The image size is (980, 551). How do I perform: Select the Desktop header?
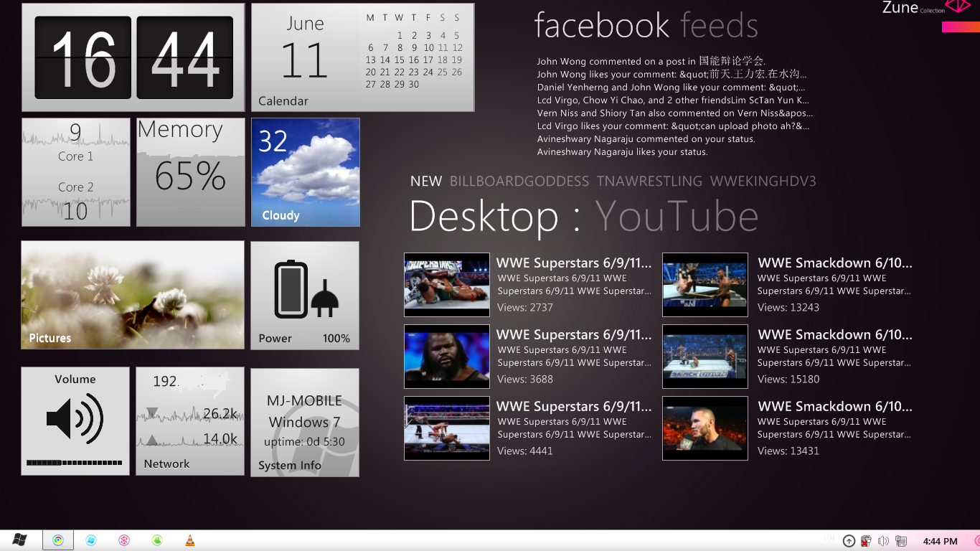point(484,217)
